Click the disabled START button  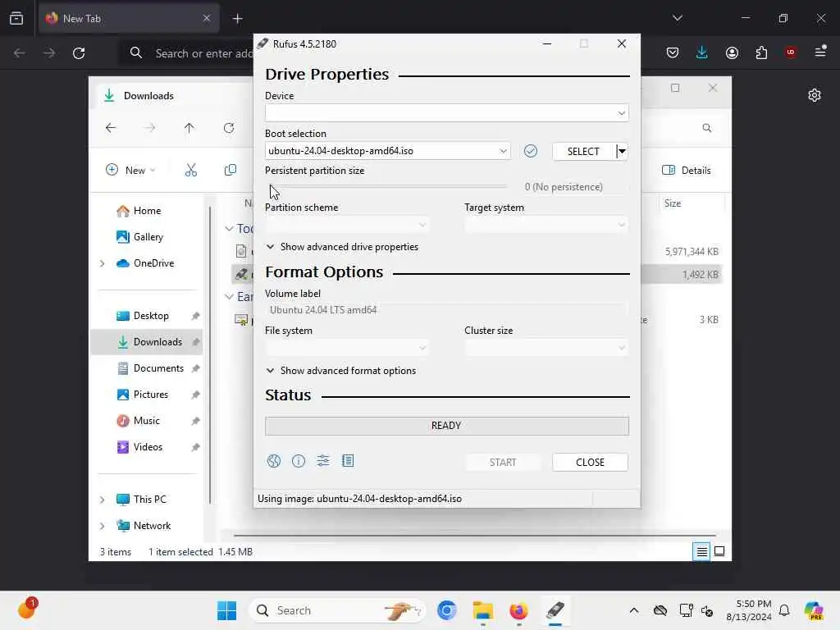(x=503, y=463)
